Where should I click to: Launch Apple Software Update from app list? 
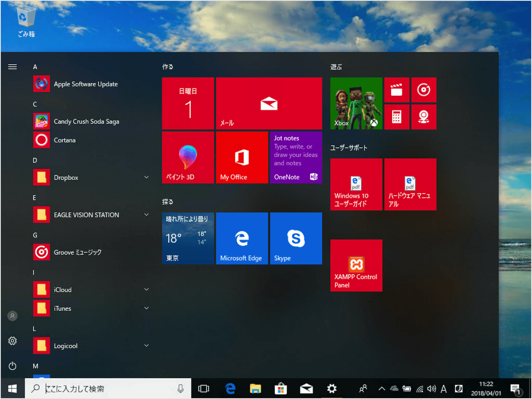coord(91,84)
